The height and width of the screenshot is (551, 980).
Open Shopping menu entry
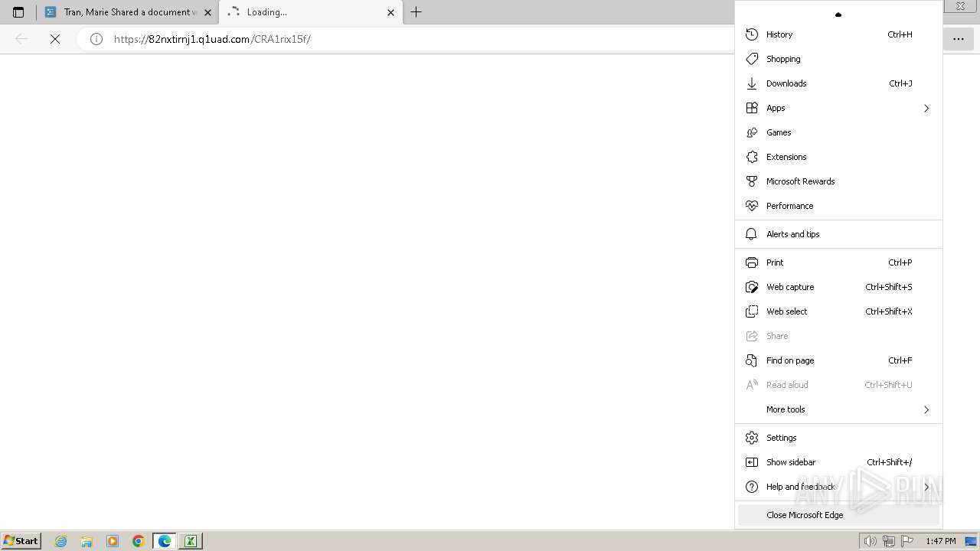[x=838, y=59]
